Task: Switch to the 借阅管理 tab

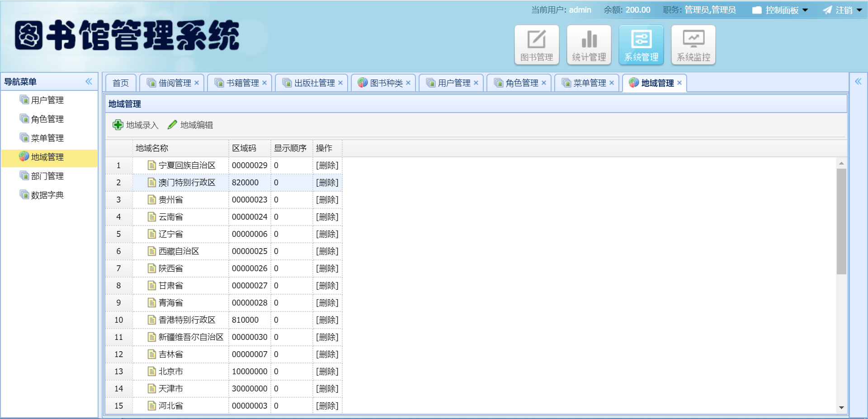Action: pos(172,83)
